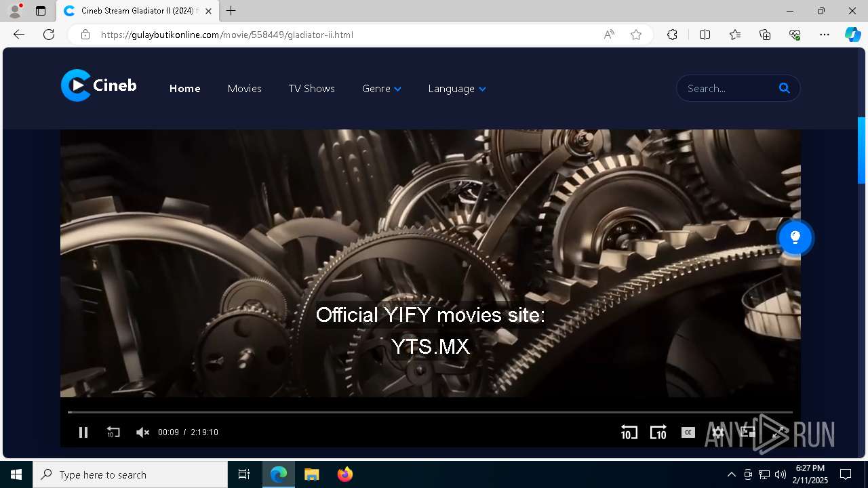Open Microsoft Edge from taskbar

279,474
